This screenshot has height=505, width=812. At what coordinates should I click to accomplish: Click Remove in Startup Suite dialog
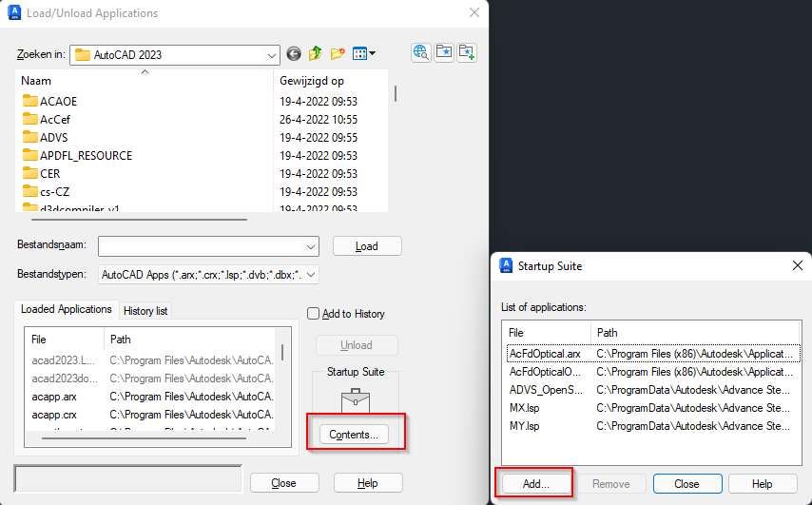[x=611, y=484]
